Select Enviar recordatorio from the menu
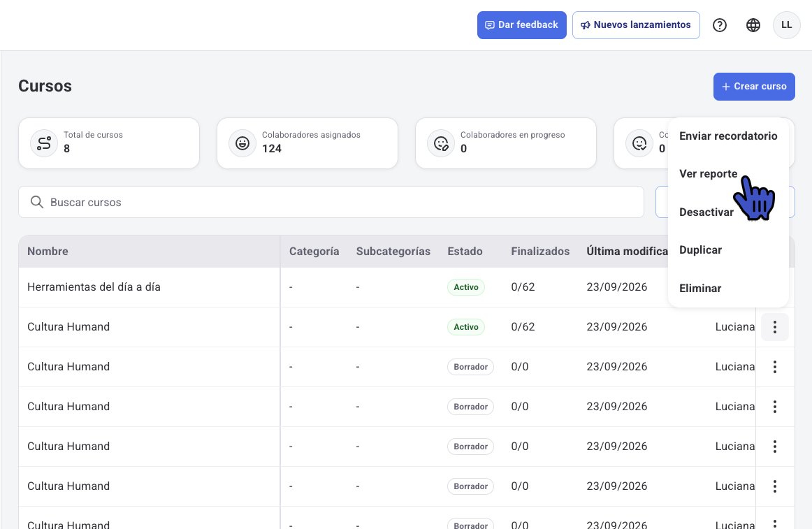The width and height of the screenshot is (812, 529). (728, 136)
